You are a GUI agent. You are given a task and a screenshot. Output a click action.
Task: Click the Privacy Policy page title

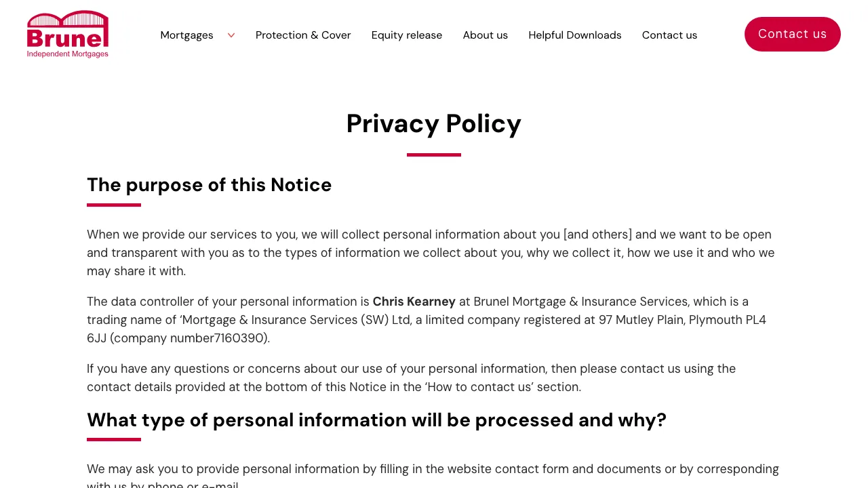coord(434,123)
